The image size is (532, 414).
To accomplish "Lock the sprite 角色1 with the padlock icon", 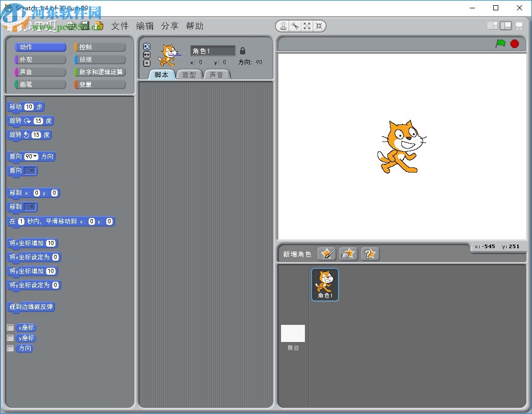I will click(242, 50).
